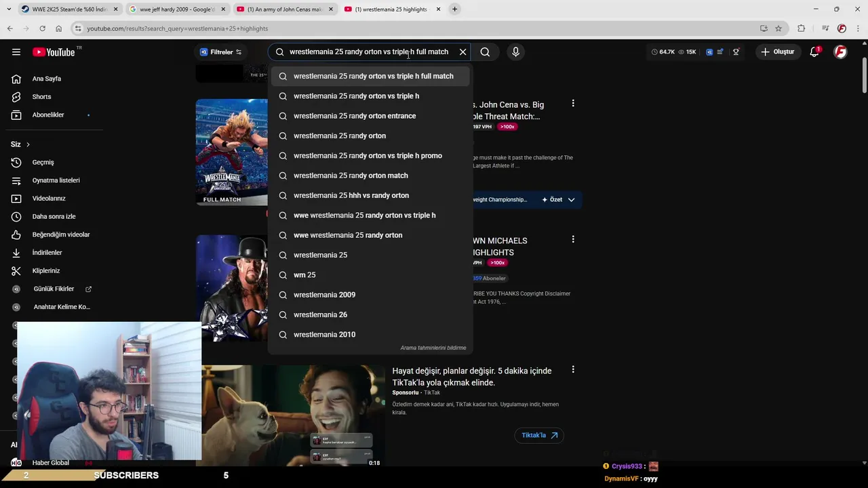Select suggestion 'wrestlemania 25 randy orton entrance'

[371, 116]
